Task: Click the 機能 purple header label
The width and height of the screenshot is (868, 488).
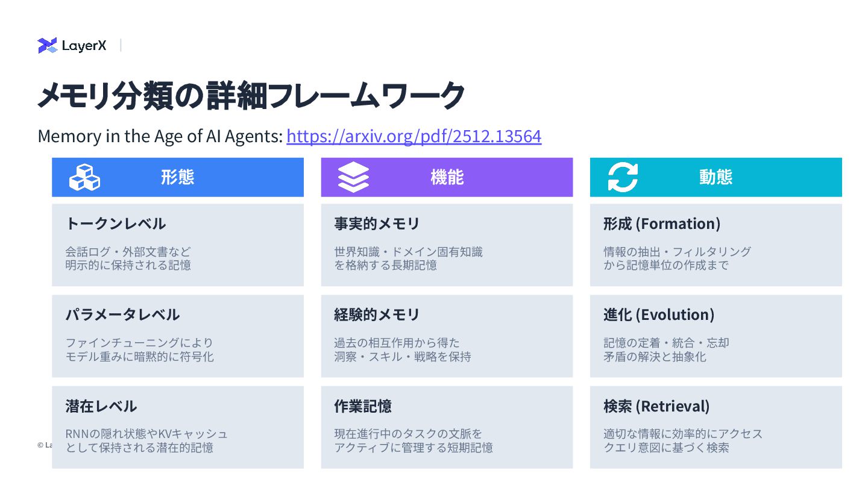Action: coord(447,177)
